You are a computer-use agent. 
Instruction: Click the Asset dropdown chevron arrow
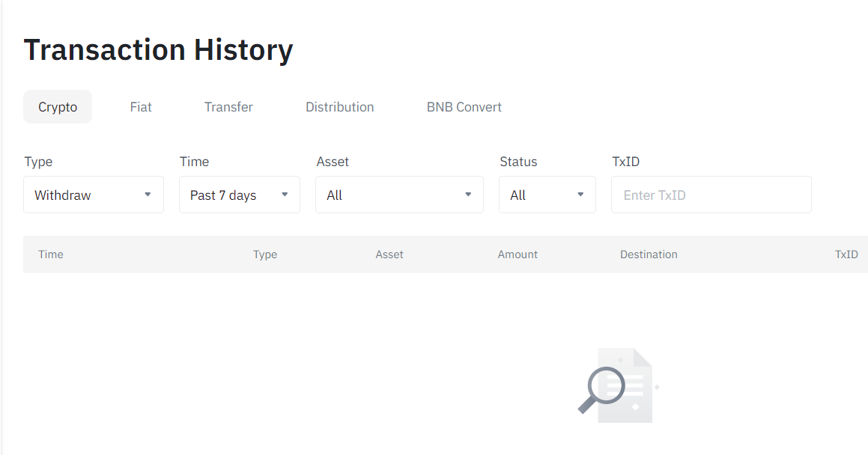[468, 195]
